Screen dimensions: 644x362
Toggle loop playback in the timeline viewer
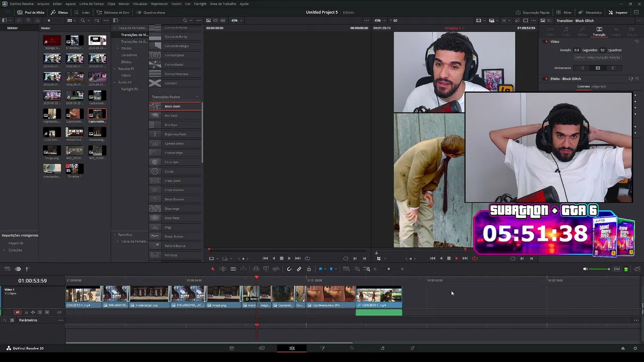[474, 258]
